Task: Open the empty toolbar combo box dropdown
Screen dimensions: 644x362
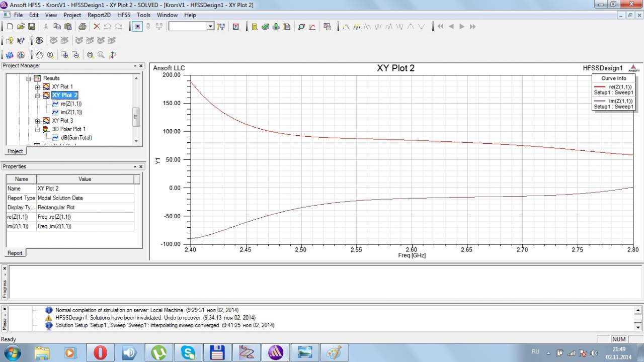Action: pyautogui.click(x=210, y=27)
